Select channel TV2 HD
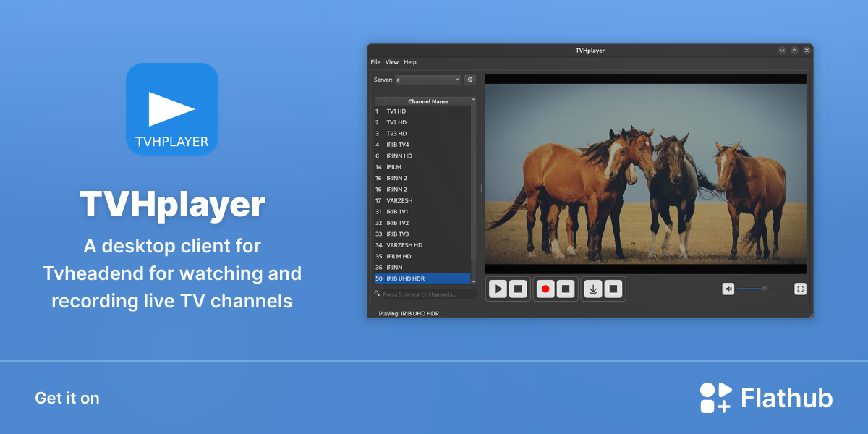 click(x=422, y=122)
